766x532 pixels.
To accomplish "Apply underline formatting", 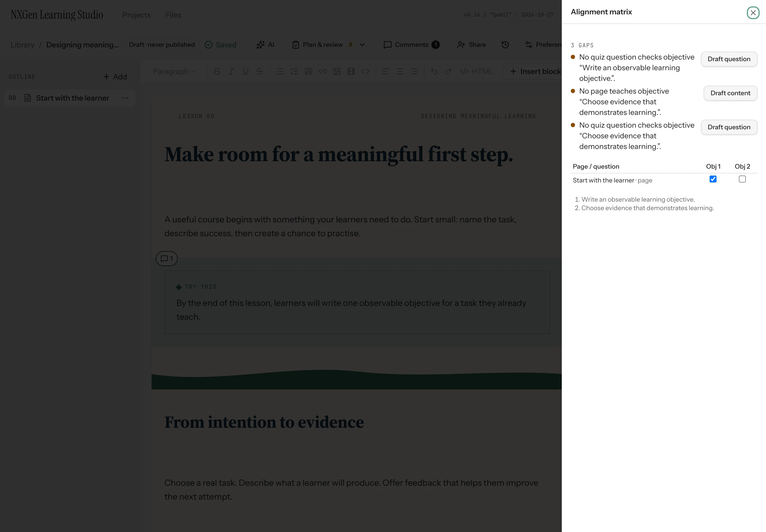I will click(x=246, y=71).
